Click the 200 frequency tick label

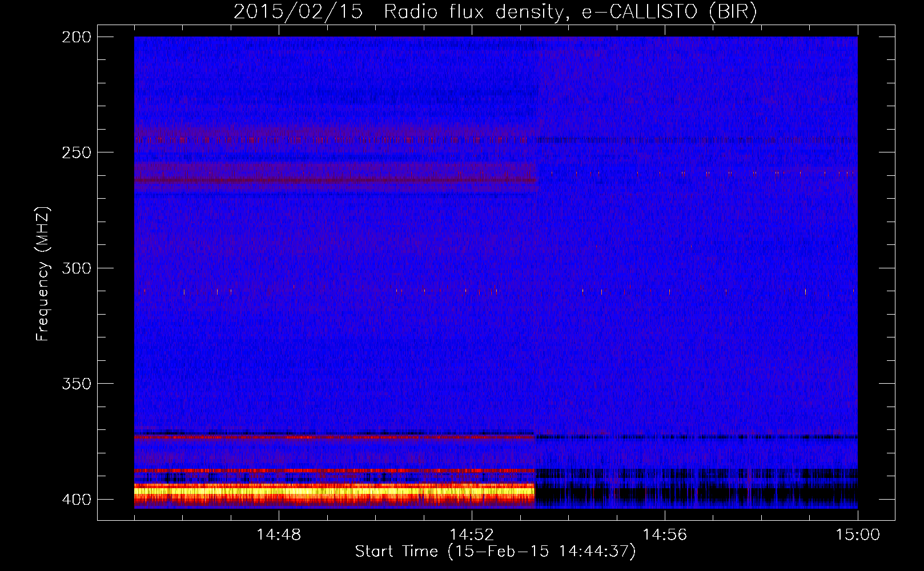tap(76, 37)
